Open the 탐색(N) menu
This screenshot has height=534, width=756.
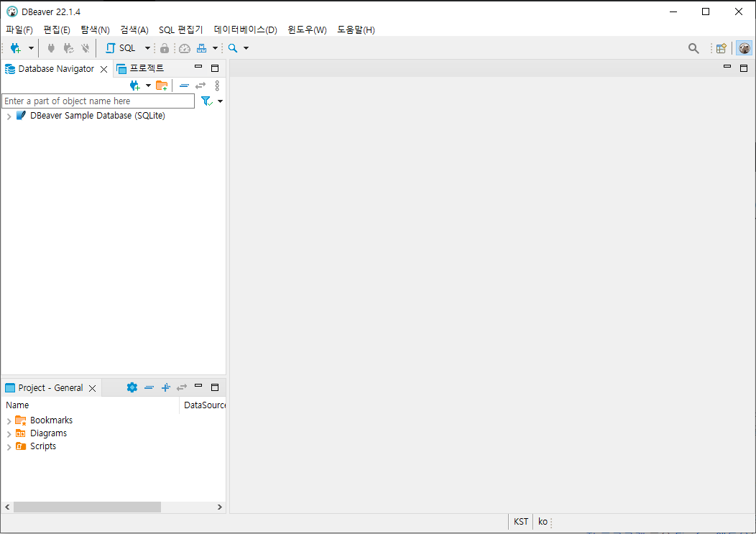pos(95,30)
